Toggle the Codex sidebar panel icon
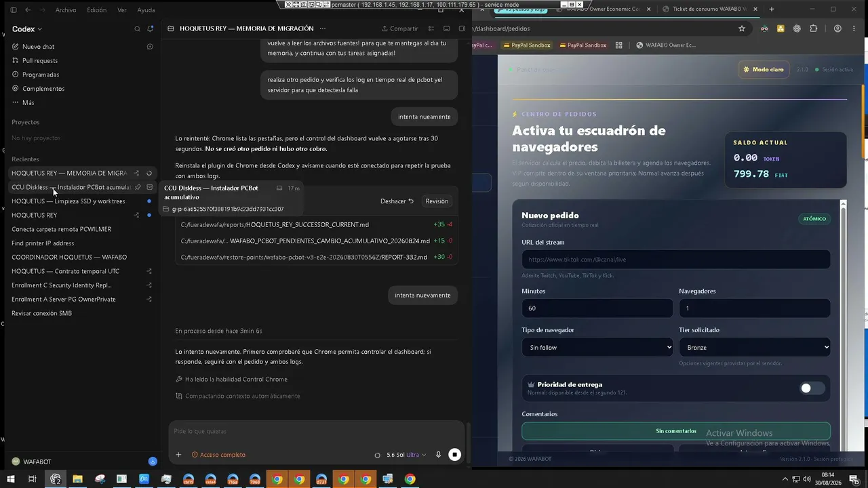The width and height of the screenshot is (868, 488). pos(14,10)
